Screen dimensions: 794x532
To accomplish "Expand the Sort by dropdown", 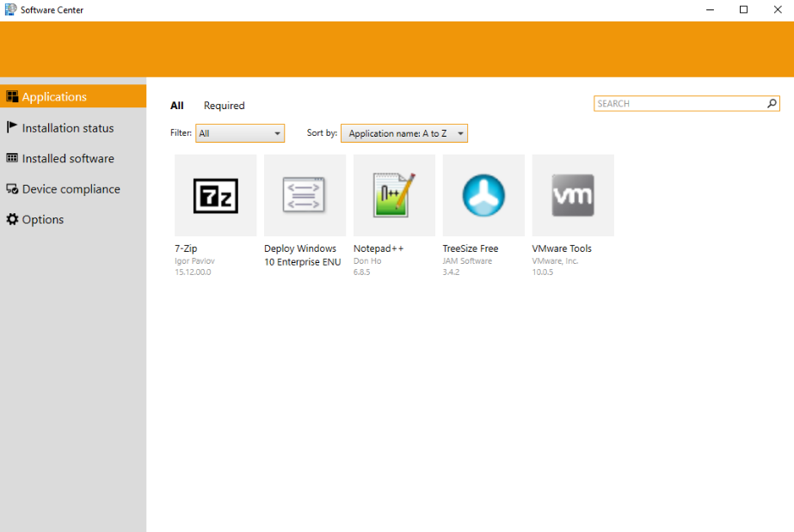I will (x=404, y=133).
